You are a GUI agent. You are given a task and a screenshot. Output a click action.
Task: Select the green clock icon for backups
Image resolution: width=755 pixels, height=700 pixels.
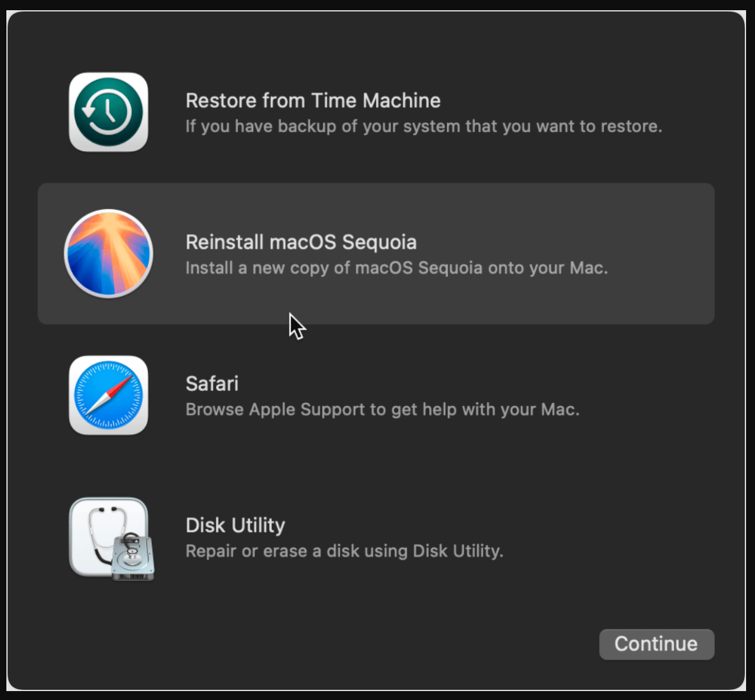tap(108, 112)
